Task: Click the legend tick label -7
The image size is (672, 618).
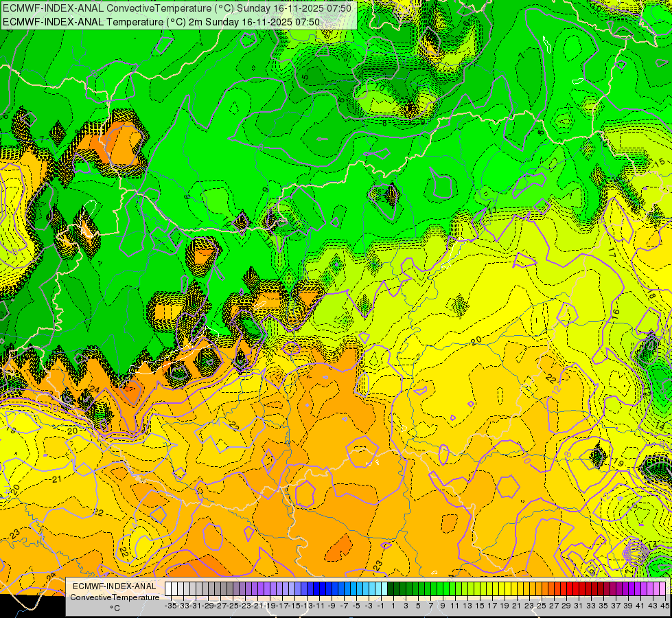Action: pyautogui.click(x=344, y=606)
